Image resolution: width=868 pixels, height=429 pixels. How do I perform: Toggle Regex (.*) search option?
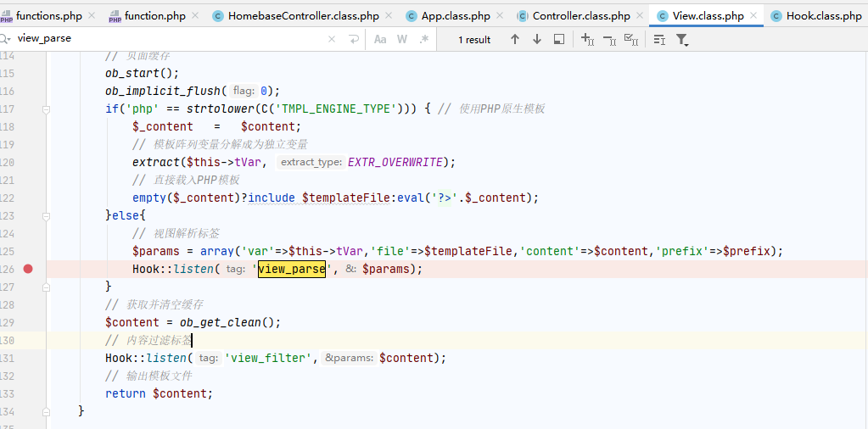(x=424, y=39)
